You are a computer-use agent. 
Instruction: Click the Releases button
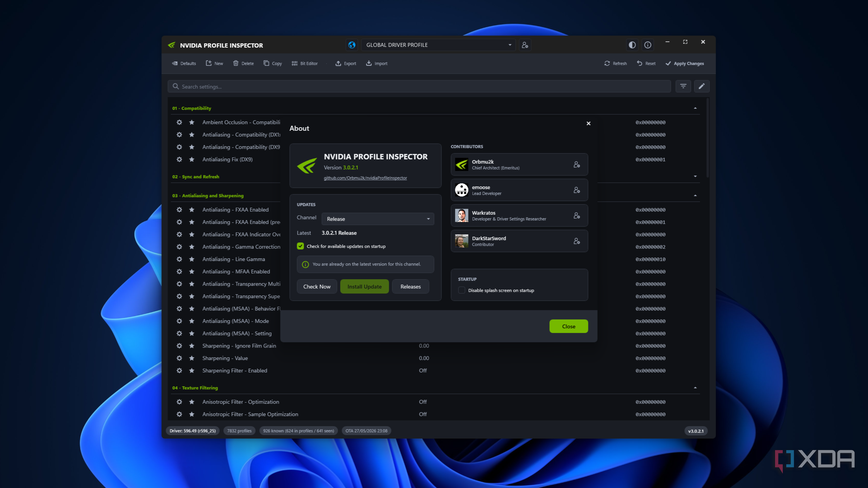410,287
